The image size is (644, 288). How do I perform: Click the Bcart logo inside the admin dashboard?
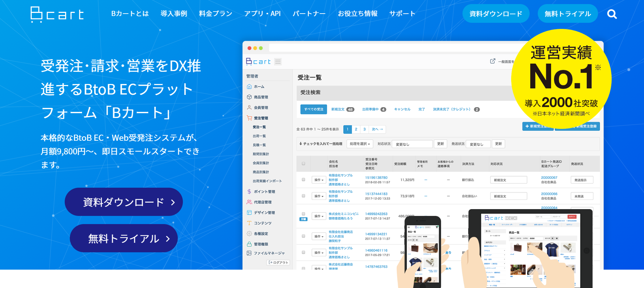click(258, 62)
